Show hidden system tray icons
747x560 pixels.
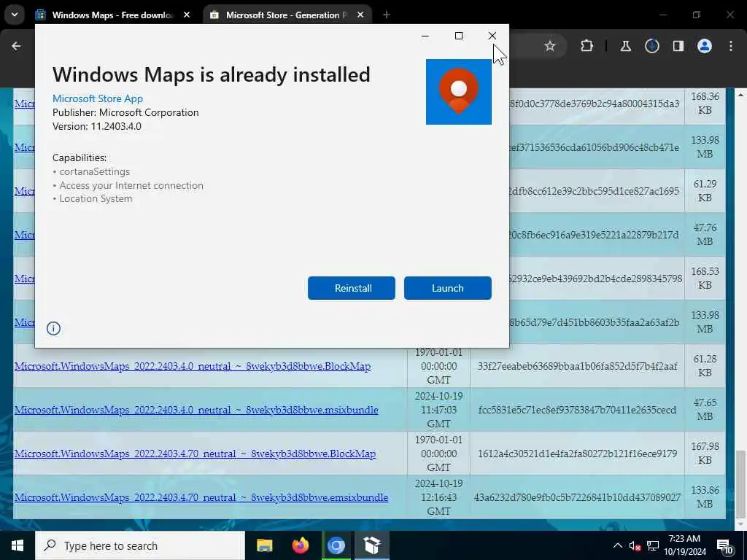[617, 545]
